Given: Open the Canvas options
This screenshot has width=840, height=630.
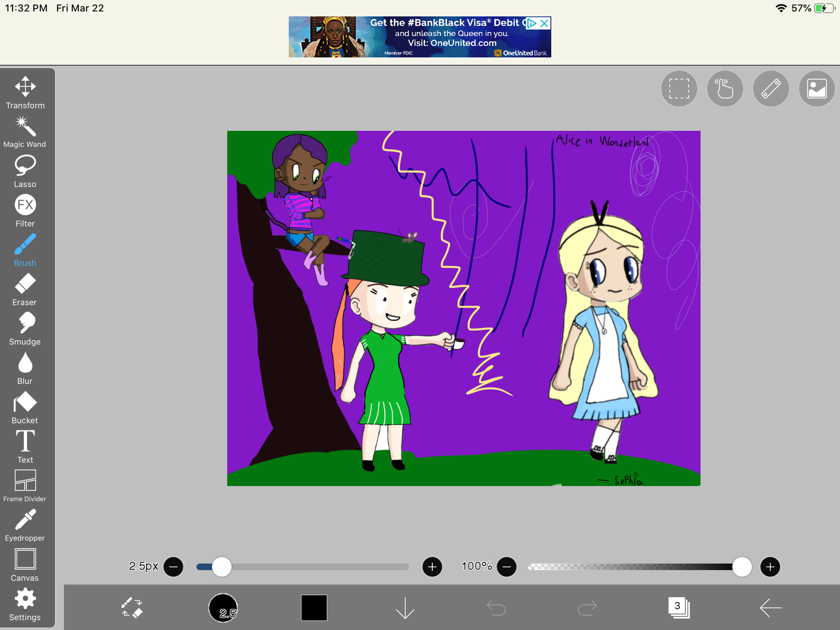Looking at the screenshot, I should pos(25,565).
